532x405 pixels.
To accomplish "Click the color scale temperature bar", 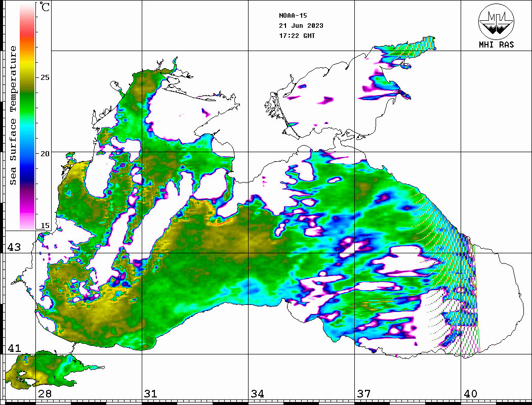I will coord(27,116).
